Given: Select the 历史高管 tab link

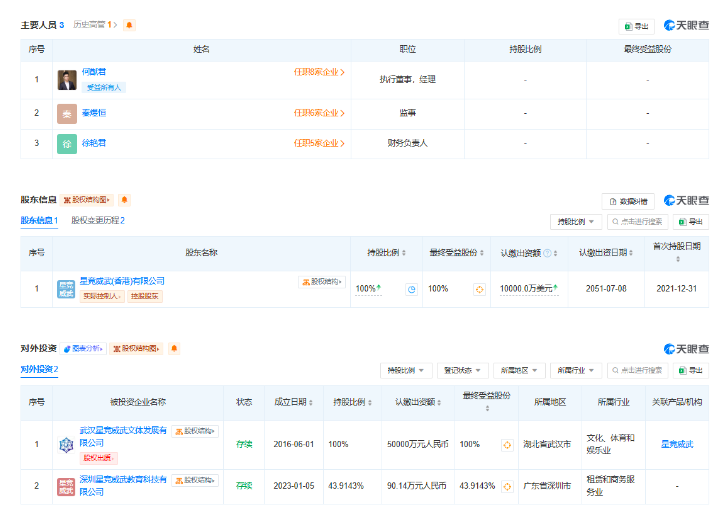Looking at the screenshot, I should point(94,25).
